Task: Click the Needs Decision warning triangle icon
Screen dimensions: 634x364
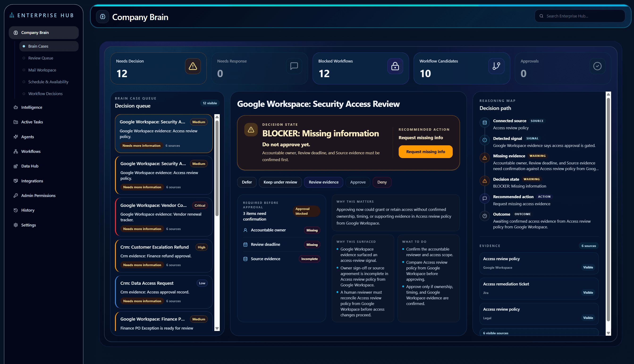Action: (x=193, y=66)
